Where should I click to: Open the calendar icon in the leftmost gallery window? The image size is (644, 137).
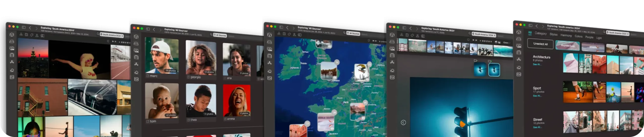(26, 35)
